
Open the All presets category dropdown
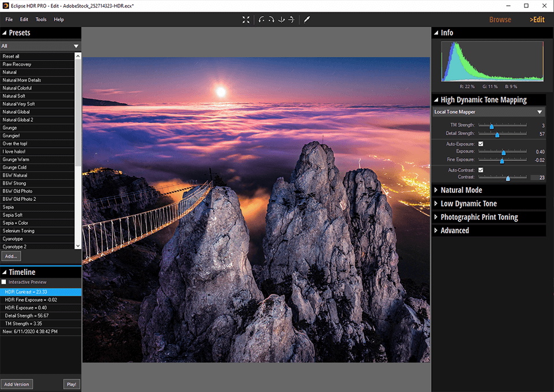[x=40, y=46]
